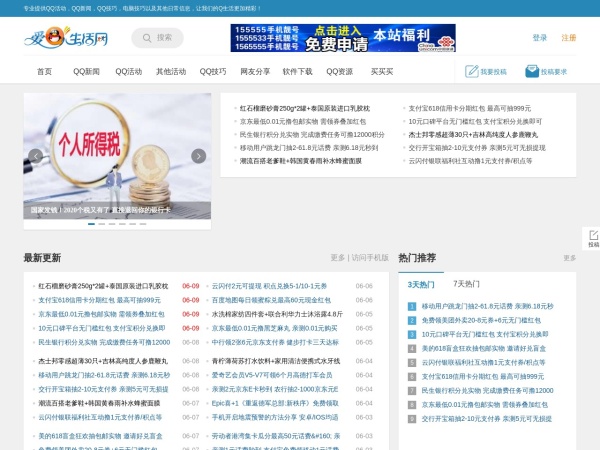Click the 访问手机版 link

pyautogui.click(x=370, y=258)
